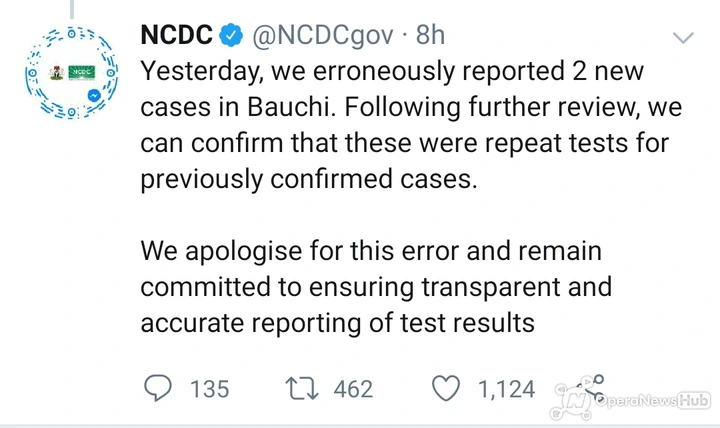Image resolution: width=720 pixels, height=428 pixels.
Task: Click the Messenger icon in avatar
Action: click(94, 96)
